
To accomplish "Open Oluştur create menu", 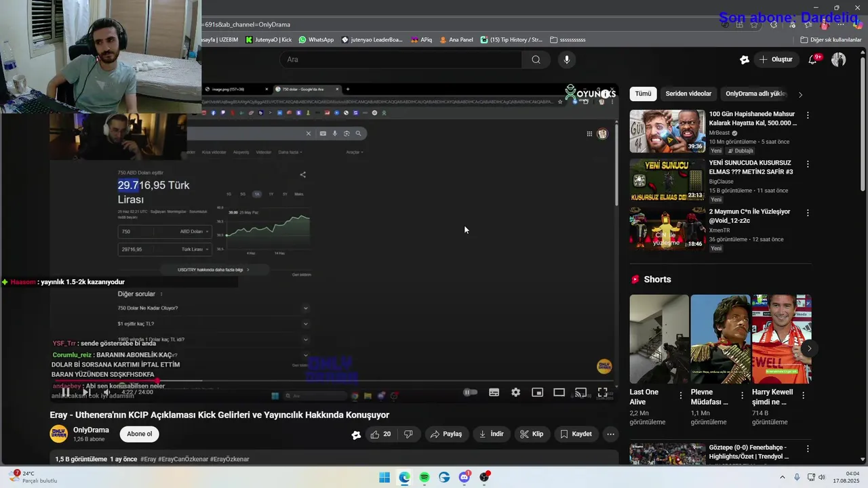I will (776, 60).
